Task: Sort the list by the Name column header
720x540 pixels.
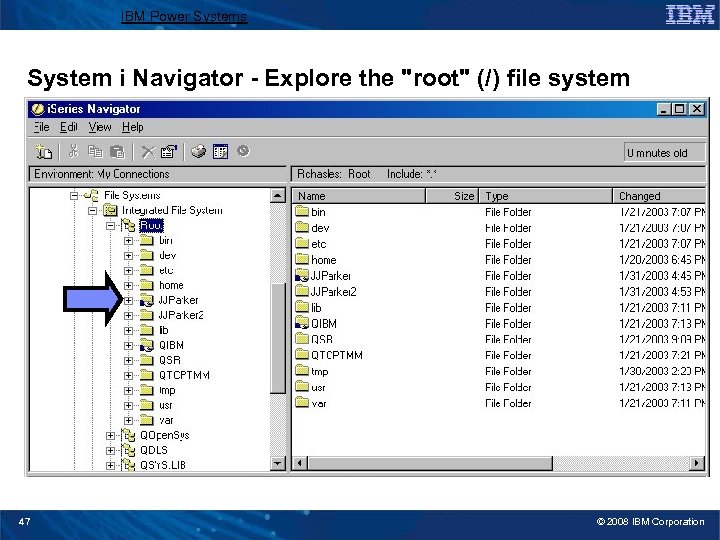Action: [359, 196]
